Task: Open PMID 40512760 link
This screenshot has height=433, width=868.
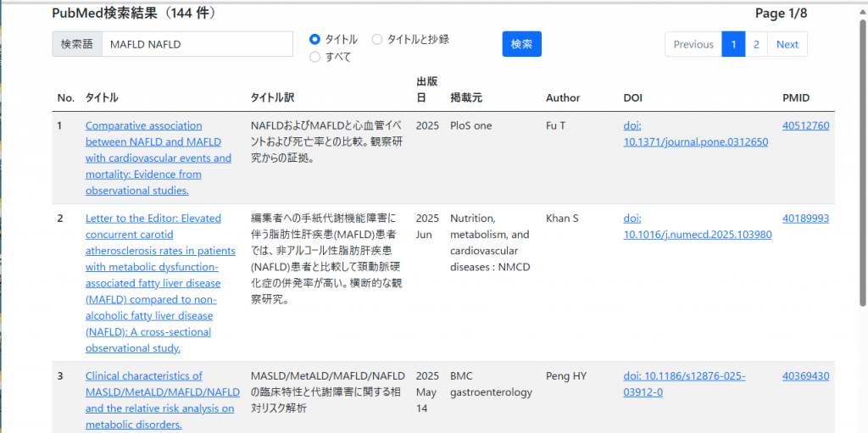Action: (x=805, y=125)
